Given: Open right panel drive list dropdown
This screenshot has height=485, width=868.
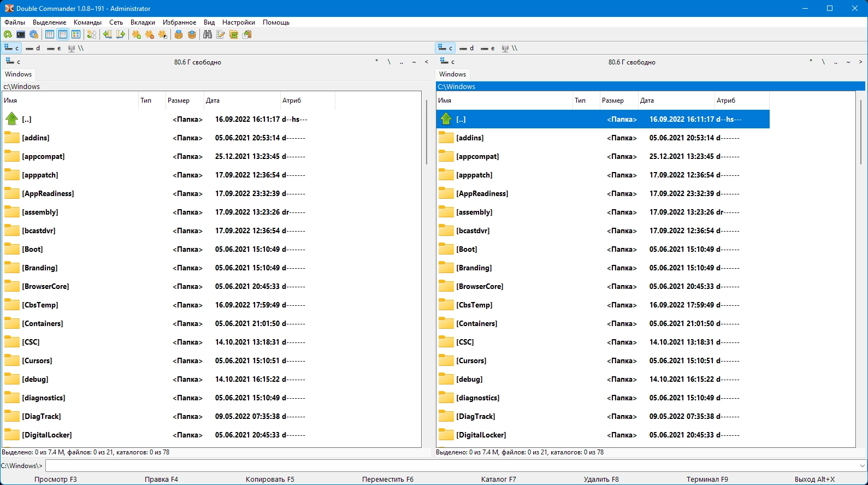Looking at the screenshot, I should pyautogui.click(x=447, y=62).
